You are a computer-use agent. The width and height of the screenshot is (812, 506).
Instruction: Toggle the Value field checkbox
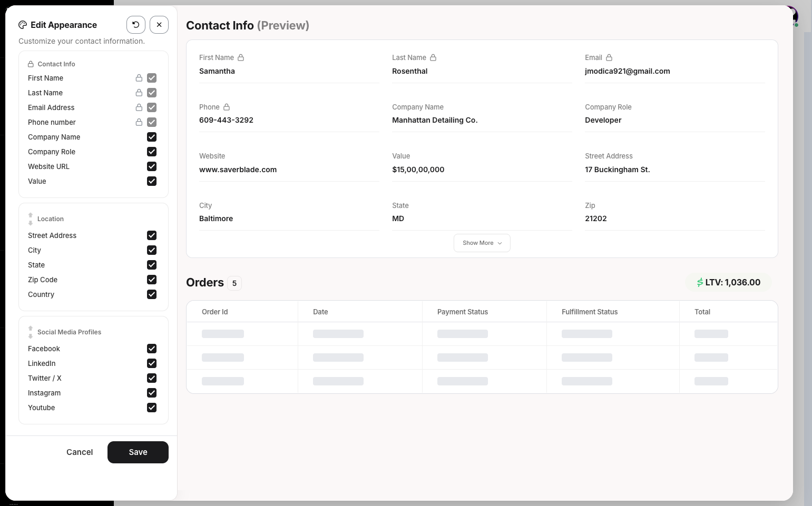152,181
